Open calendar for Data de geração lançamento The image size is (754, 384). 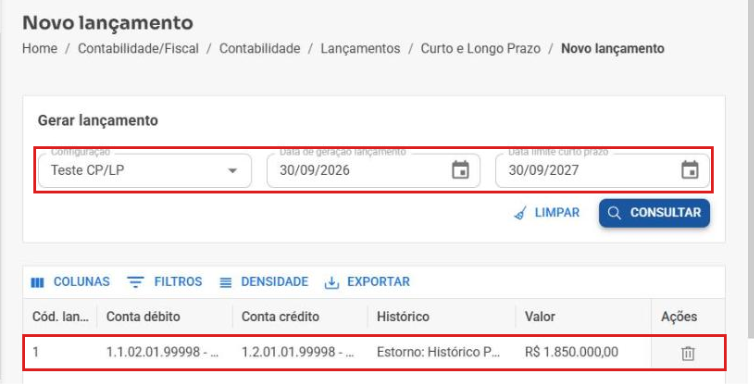pyautogui.click(x=460, y=170)
